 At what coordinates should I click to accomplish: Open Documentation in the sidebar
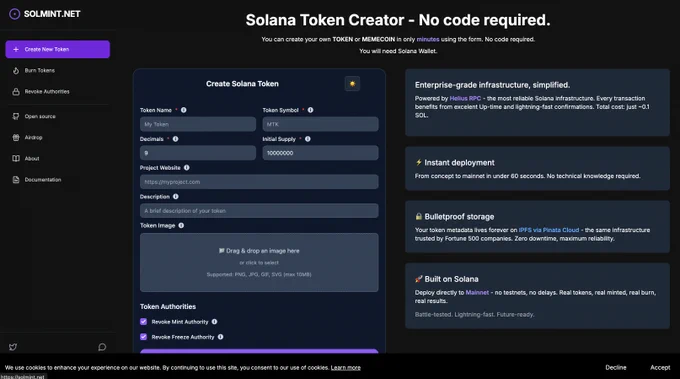tap(58, 180)
